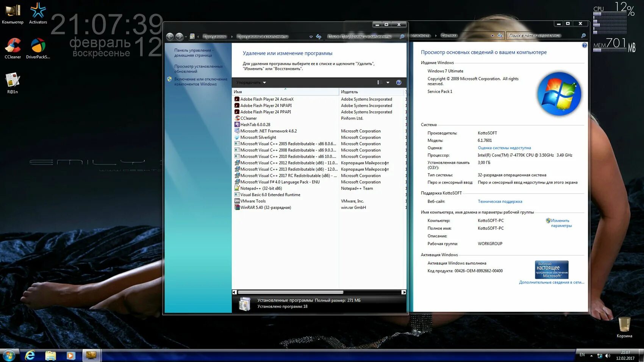Screen dimensions: 644x362
Task: Open the Компьютер desktop icon
Action: pyautogui.click(x=13, y=14)
